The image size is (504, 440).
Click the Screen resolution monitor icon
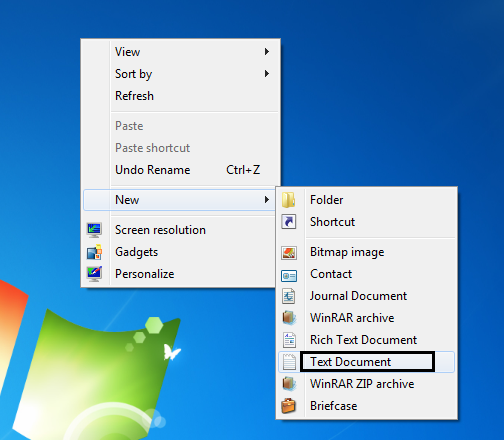[x=94, y=230]
